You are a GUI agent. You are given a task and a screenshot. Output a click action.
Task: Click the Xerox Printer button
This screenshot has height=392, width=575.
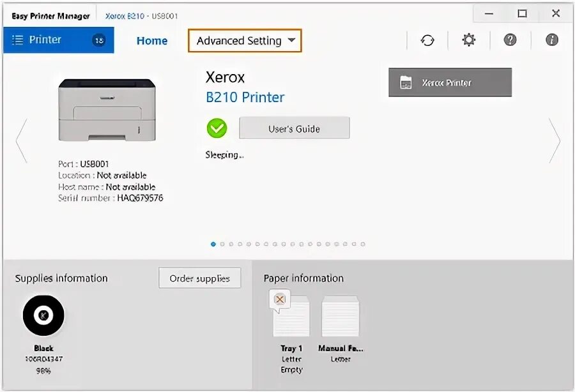click(x=450, y=82)
